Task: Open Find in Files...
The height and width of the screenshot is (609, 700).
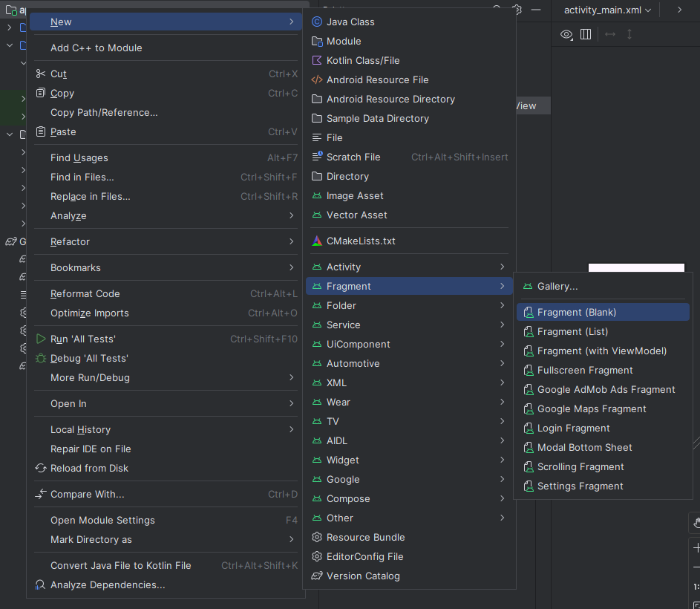Action: [x=166, y=177]
